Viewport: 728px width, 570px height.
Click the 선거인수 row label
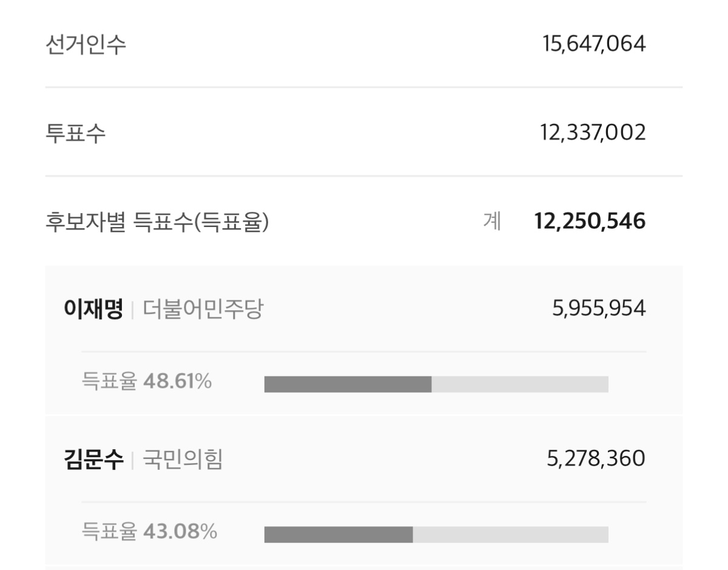86,44
